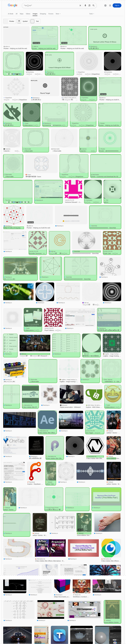Filter images by the Text chip
This screenshot has width=126, height=644.
(x=35, y=21)
